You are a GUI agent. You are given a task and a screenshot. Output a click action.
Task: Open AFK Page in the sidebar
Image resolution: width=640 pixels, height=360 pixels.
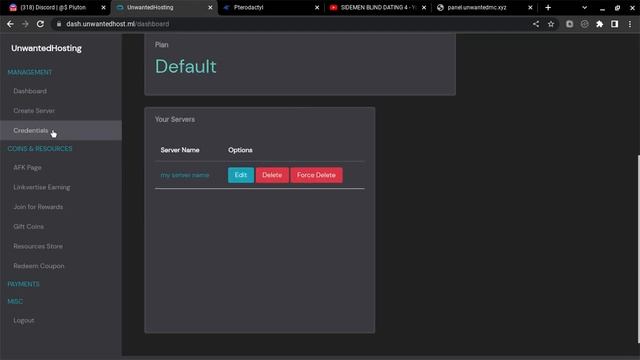pos(27,167)
